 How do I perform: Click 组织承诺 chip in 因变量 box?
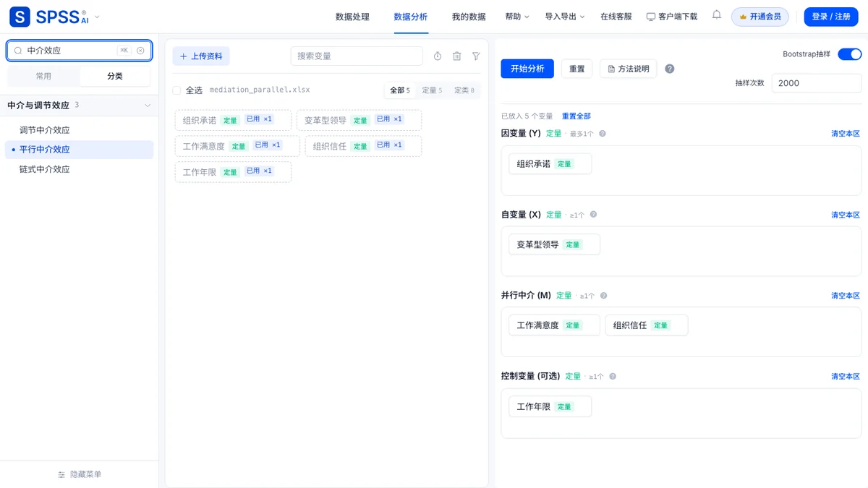point(550,164)
